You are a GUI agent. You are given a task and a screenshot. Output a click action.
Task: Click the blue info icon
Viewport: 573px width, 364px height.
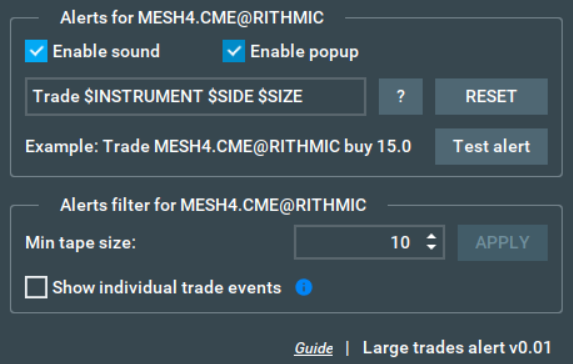coord(304,287)
